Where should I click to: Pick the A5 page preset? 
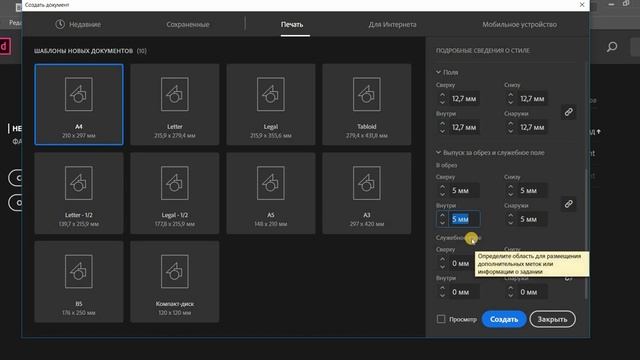pyautogui.click(x=271, y=193)
